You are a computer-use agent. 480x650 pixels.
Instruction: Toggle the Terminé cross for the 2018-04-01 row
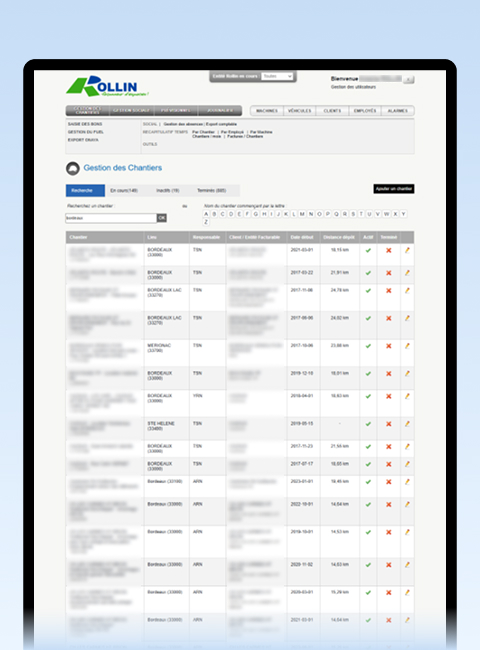388,396
